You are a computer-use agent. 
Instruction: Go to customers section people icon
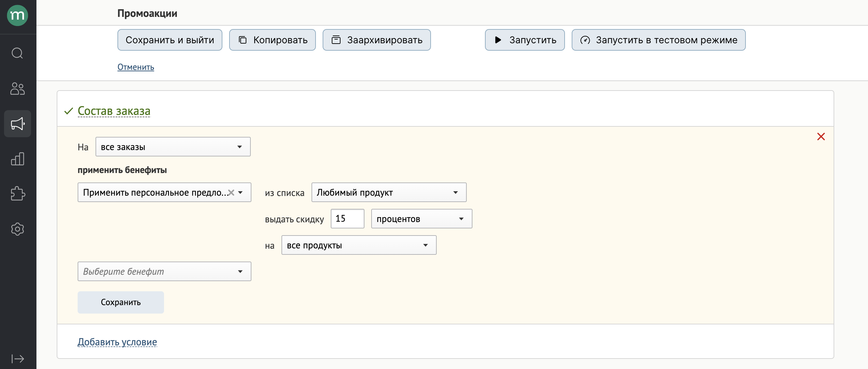pyautogui.click(x=18, y=89)
